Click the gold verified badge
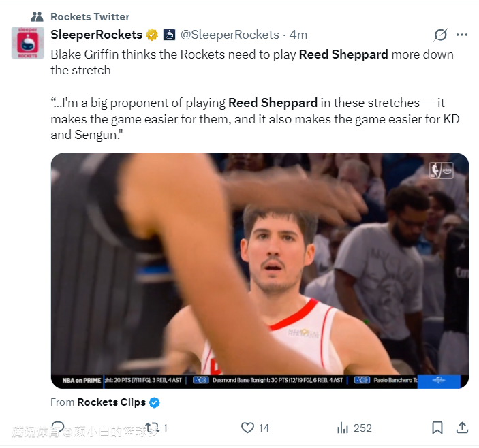This screenshot has width=479, height=448. (x=152, y=35)
